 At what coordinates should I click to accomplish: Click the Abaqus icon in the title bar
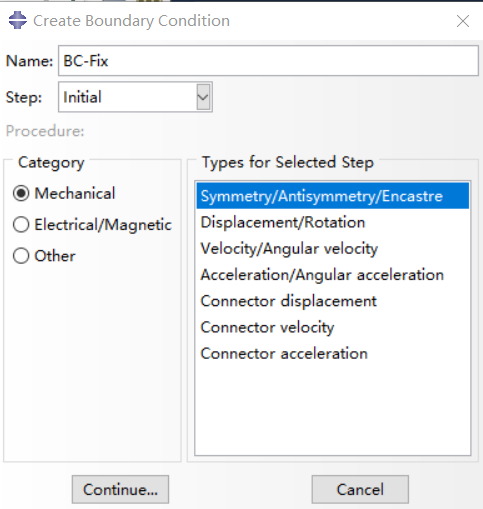[x=18, y=20]
